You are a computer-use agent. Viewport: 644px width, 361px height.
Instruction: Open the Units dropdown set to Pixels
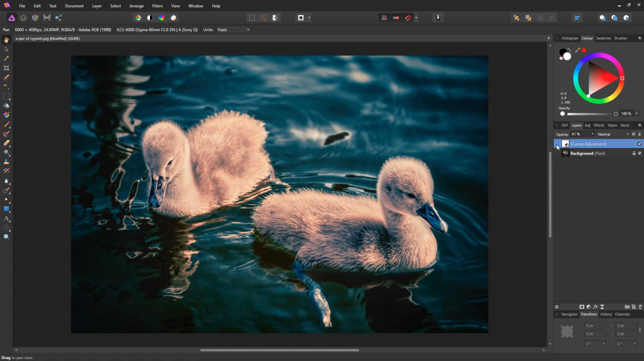(x=233, y=30)
